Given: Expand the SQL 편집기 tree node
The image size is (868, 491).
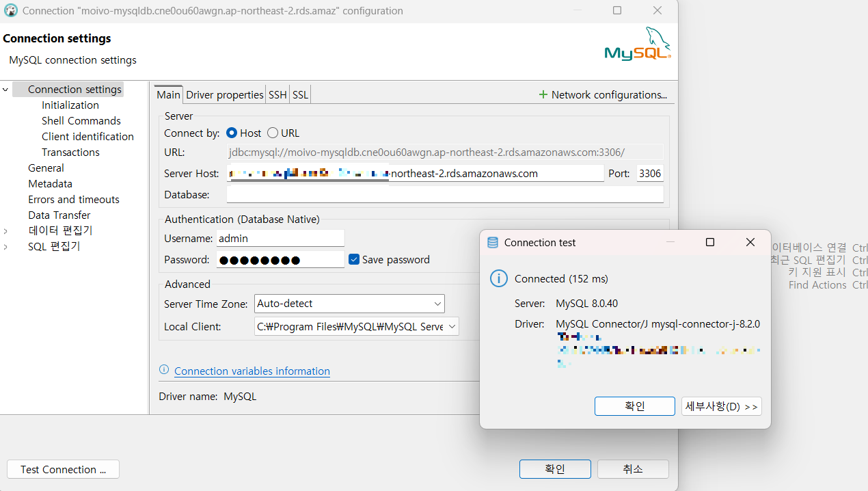Looking at the screenshot, I should 5,247.
